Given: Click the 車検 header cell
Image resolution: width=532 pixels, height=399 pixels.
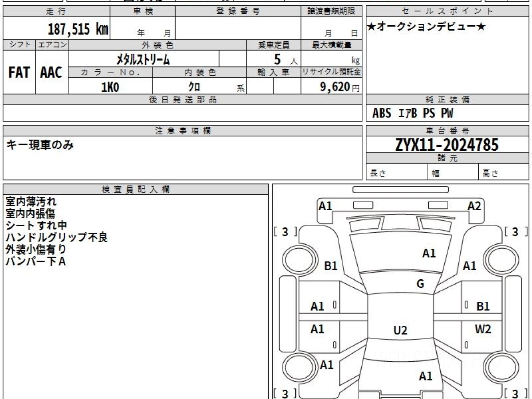Looking at the screenshot, I should tap(143, 12).
